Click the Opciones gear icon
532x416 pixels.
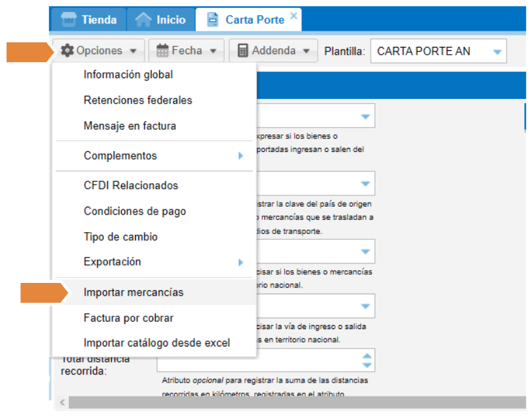coord(68,51)
